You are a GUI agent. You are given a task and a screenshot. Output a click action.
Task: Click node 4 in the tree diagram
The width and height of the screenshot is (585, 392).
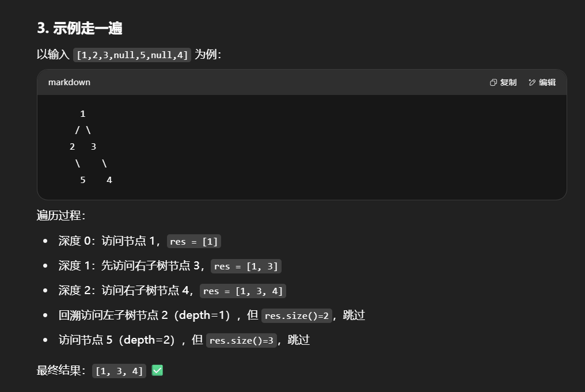coord(109,180)
